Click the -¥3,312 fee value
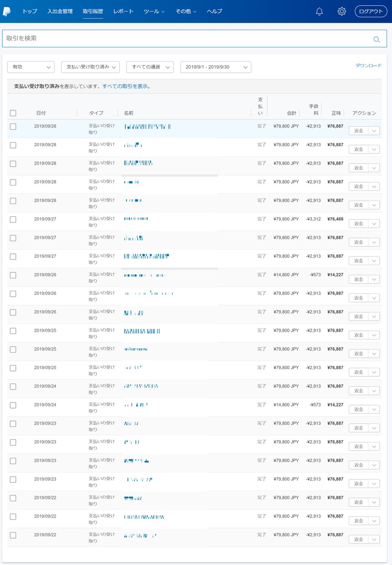This screenshot has width=392, height=565. coord(313,219)
